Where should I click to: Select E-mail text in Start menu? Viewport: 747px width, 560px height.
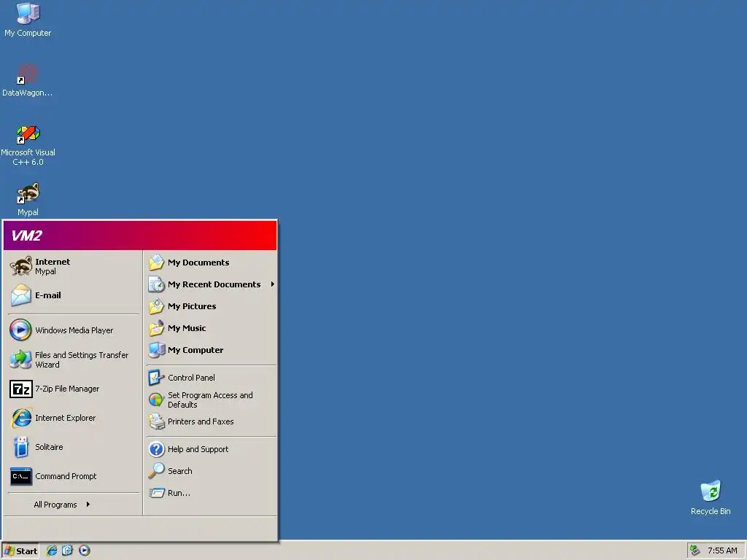[x=48, y=295]
